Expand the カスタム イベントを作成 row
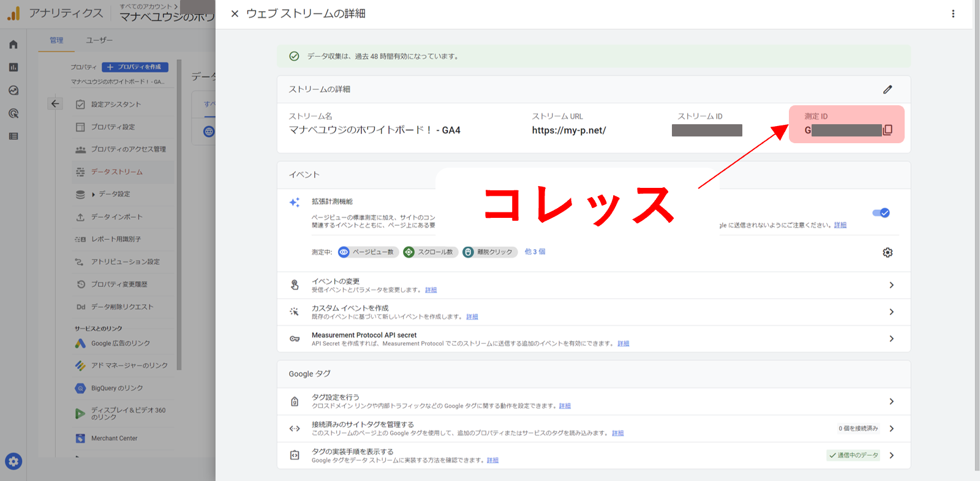The width and height of the screenshot is (980, 481). [x=594, y=312]
